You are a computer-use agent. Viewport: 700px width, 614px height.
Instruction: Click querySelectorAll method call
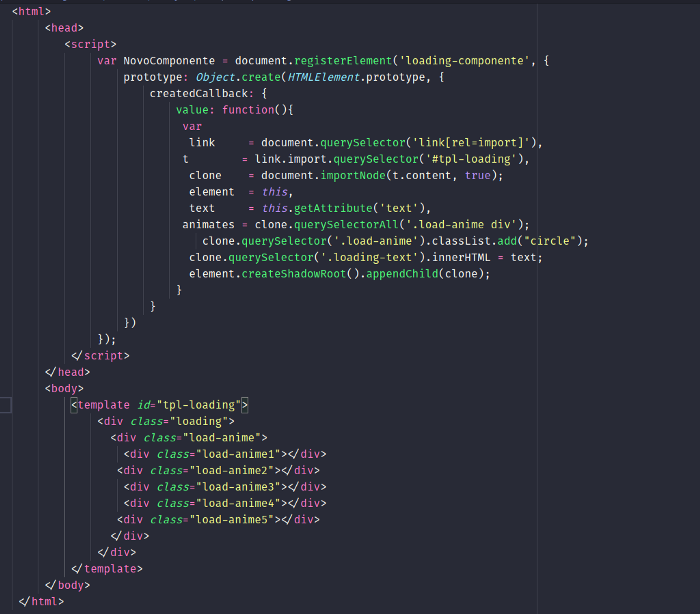coord(346,225)
